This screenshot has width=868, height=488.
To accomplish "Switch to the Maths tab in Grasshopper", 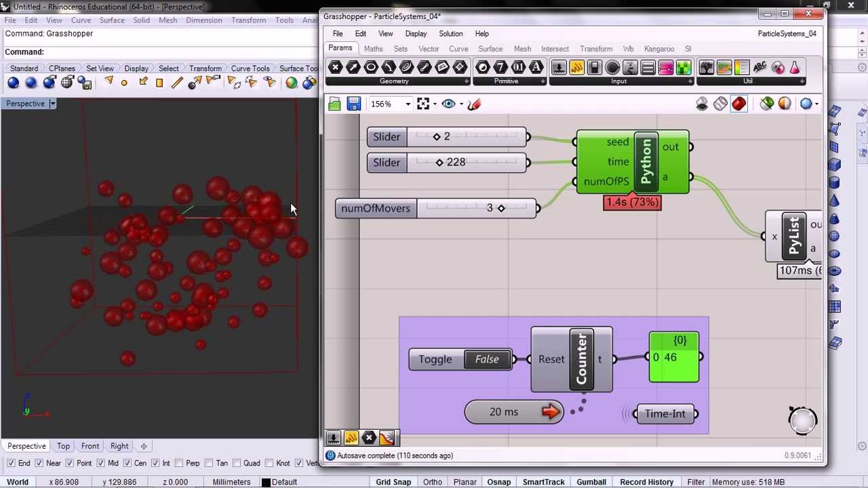I will (x=373, y=49).
